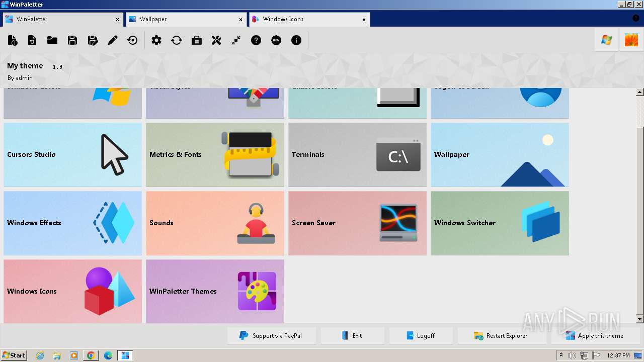
Task: Click the network tray icon
Action: 584,355
